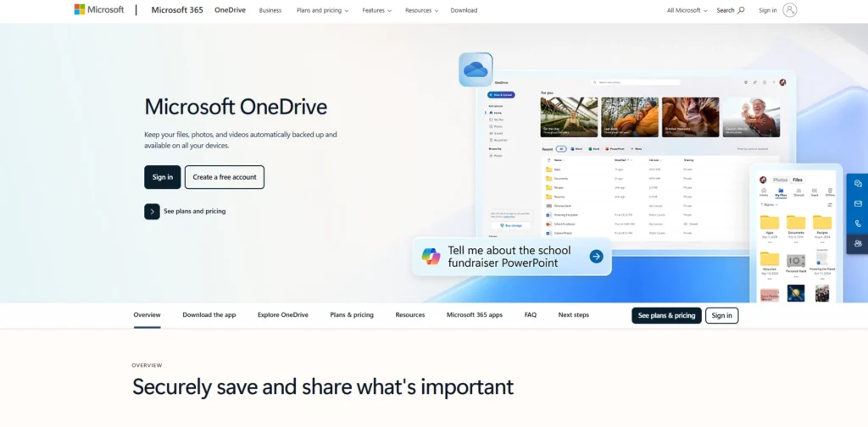Click the outlined Sign in button in section bar
The width and height of the screenshot is (868, 427).
pyautogui.click(x=722, y=315)
